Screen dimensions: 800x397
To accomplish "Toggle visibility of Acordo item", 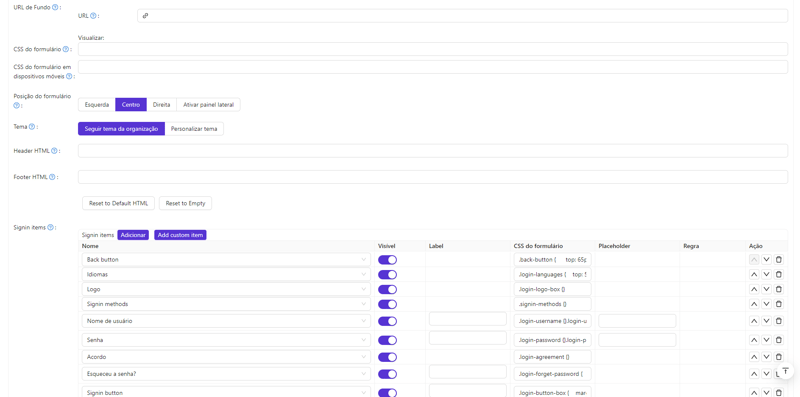I will (387, 357).
